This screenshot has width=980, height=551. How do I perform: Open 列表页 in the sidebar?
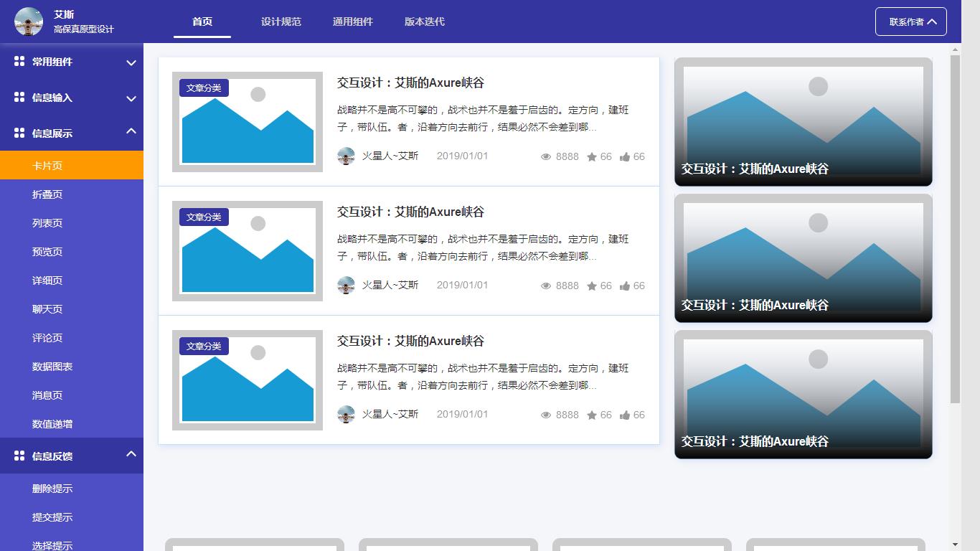click(x=72, y=223)
